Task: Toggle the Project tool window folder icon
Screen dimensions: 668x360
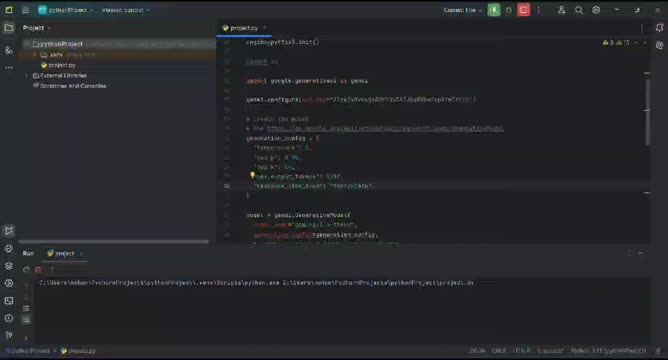Action: 9,28
